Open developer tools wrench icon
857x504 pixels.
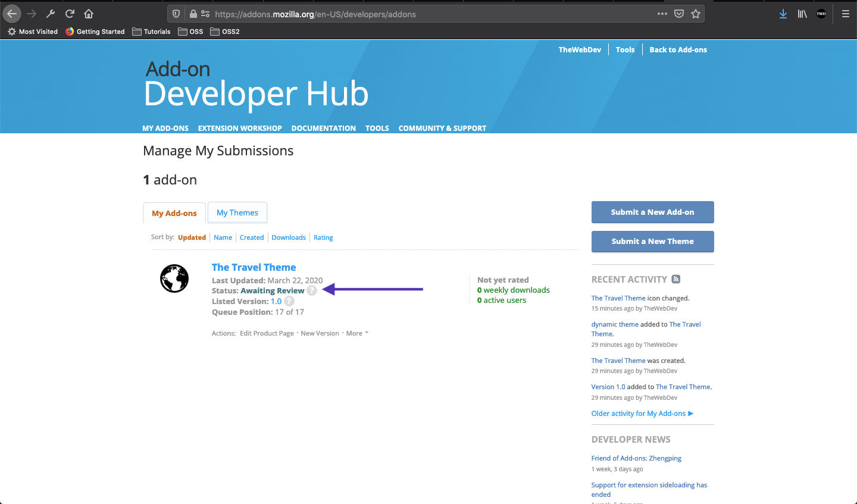(51, 14)
